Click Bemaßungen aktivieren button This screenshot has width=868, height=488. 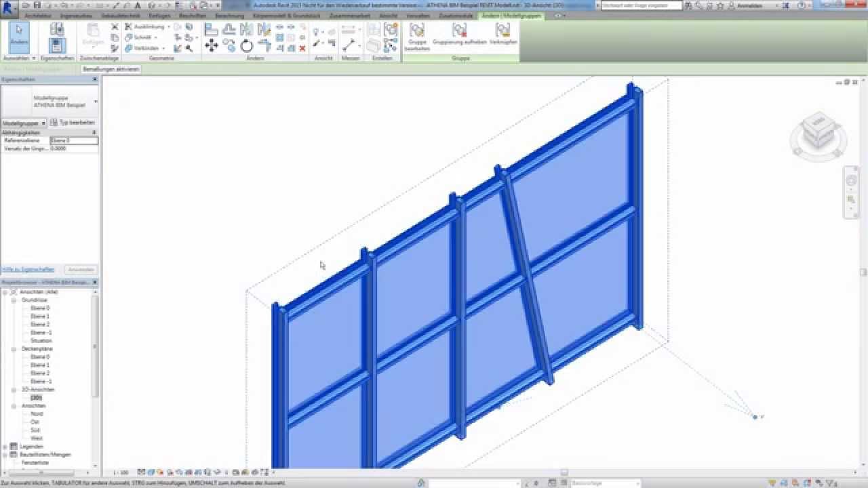tap(111, 69)
